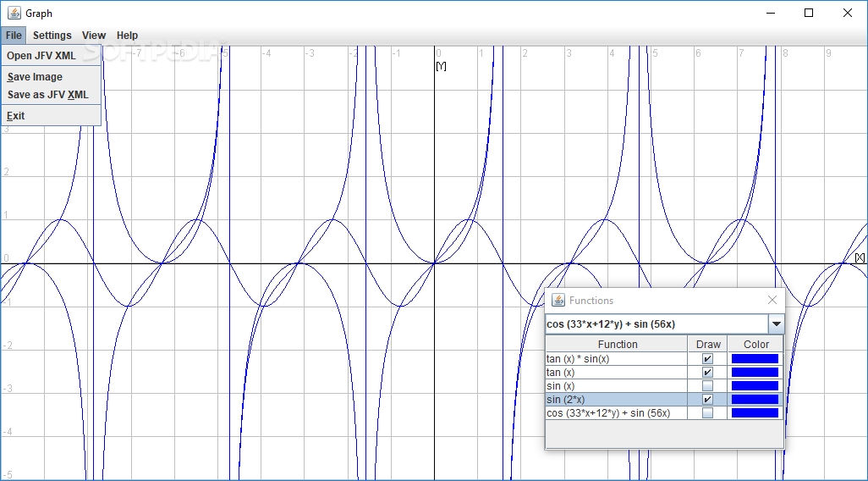Select the sin (x) function cell
Viewport: 868px width, 481px height.
tap(616, 385)
